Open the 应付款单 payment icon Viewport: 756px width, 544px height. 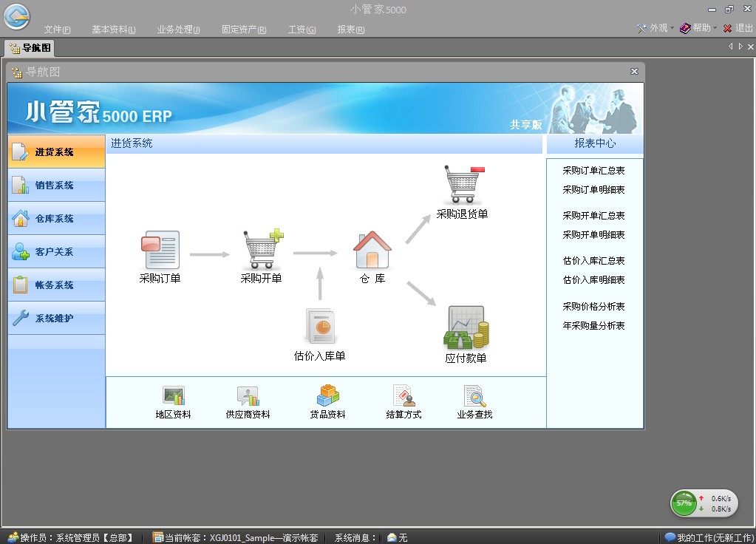click(x=466, y=327)
